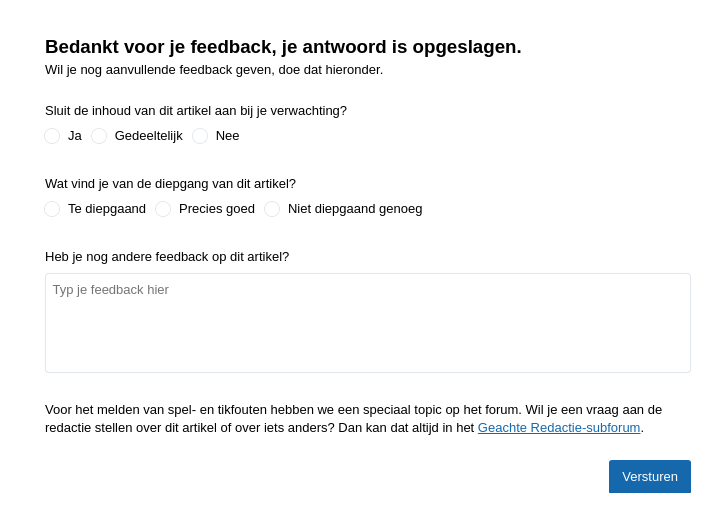Click the question about 'je verwachting'
The height and width of the screenshot is (511, 727).
[196, 111]
